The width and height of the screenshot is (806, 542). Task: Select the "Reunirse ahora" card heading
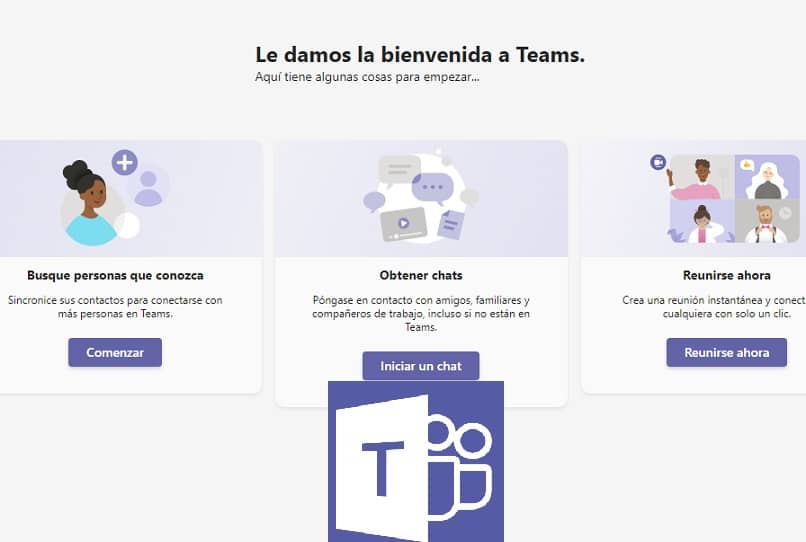[x=726, y=275]
